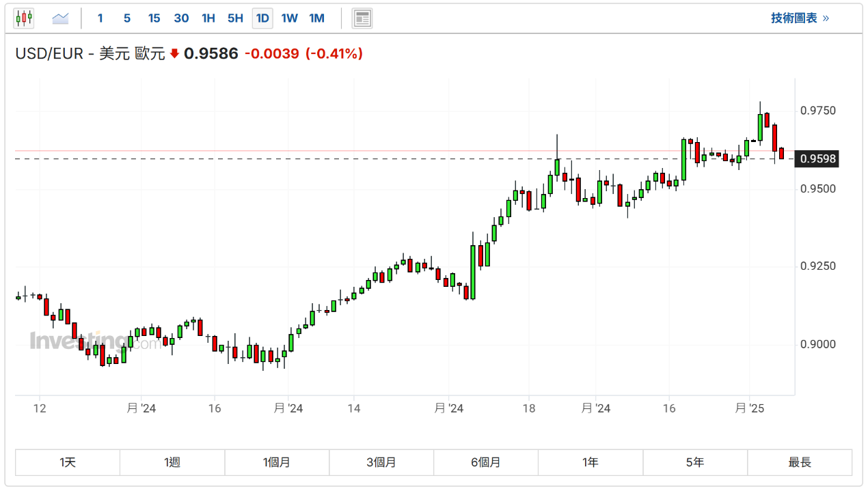Image resolution: width=868 pixels, height=491 pixels.
Task: Open the 技術圖表 technical chart link
Action: (x=799, y=18)
